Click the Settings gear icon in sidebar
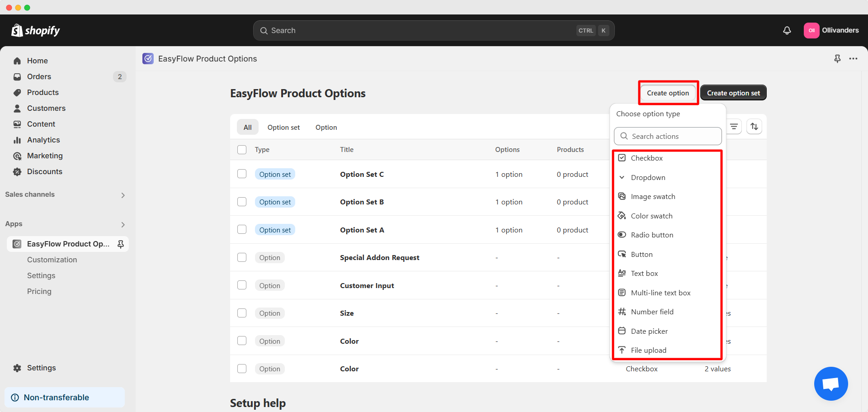 17,368
